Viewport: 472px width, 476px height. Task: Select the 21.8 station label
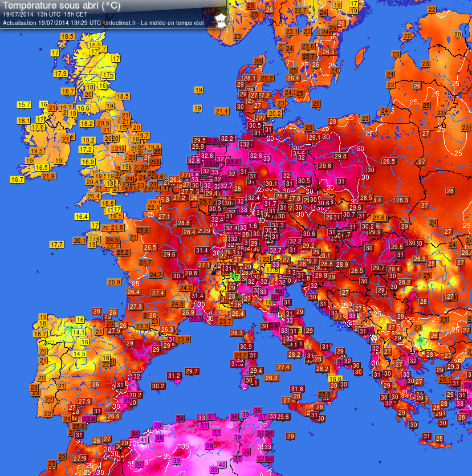(117, 227)
